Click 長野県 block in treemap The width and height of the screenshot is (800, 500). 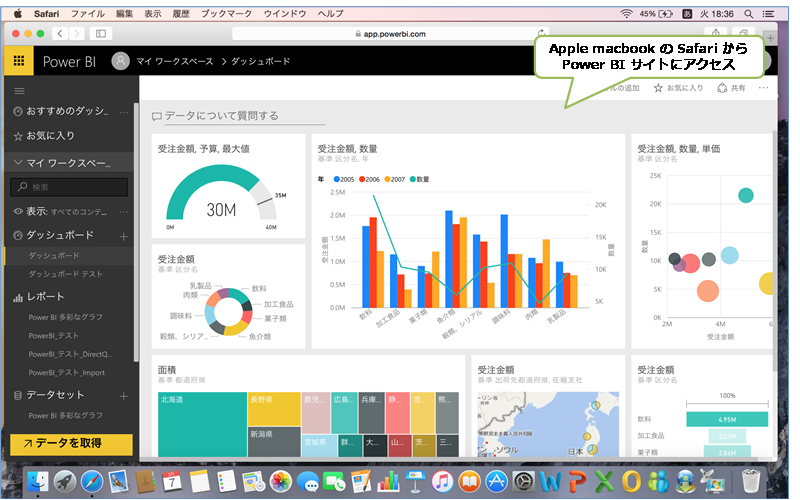(x=274, y=409)
